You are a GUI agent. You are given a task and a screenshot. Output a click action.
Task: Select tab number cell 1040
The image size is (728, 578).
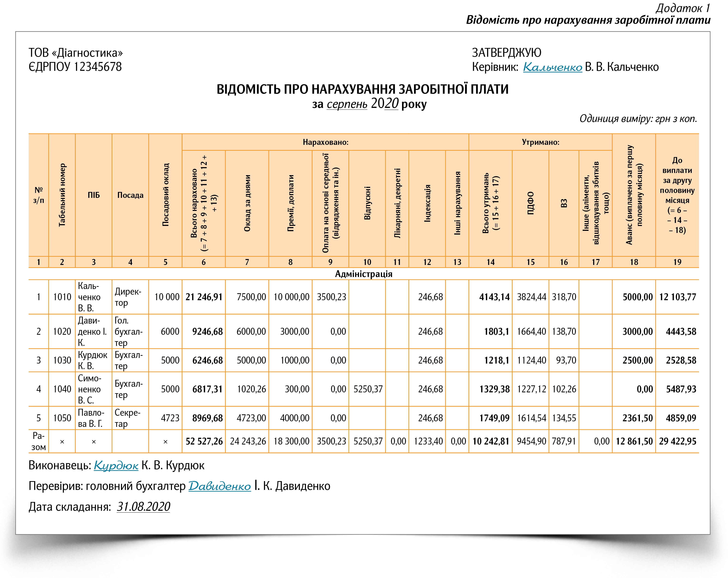point(62,389)
